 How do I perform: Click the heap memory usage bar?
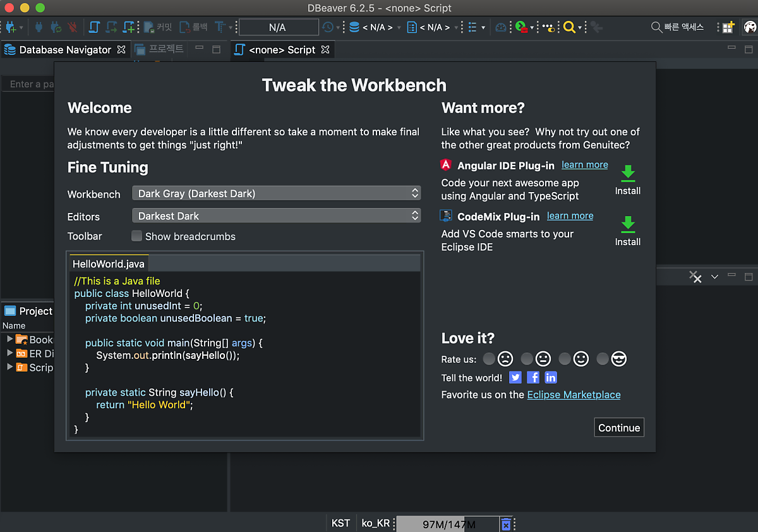(448, 524)
